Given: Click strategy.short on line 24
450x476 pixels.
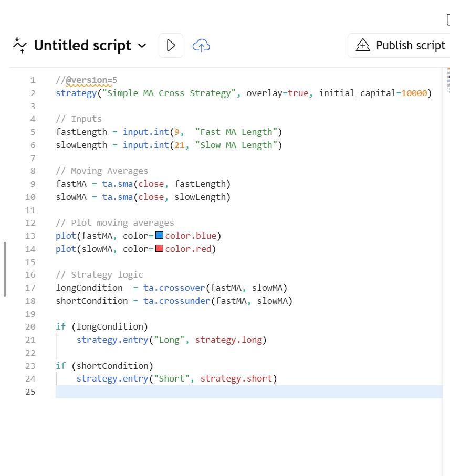Looking at the screenshot, I should (236, 378).
